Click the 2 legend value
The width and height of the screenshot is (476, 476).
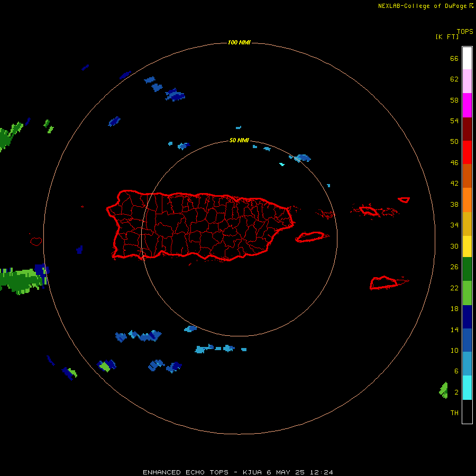point(456,392)
